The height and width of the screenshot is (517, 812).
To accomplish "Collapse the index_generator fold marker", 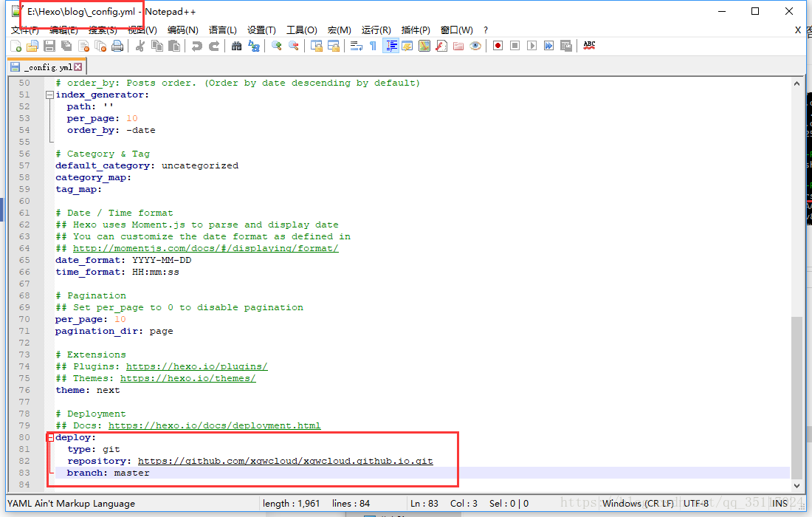I will tap(49, 95).
